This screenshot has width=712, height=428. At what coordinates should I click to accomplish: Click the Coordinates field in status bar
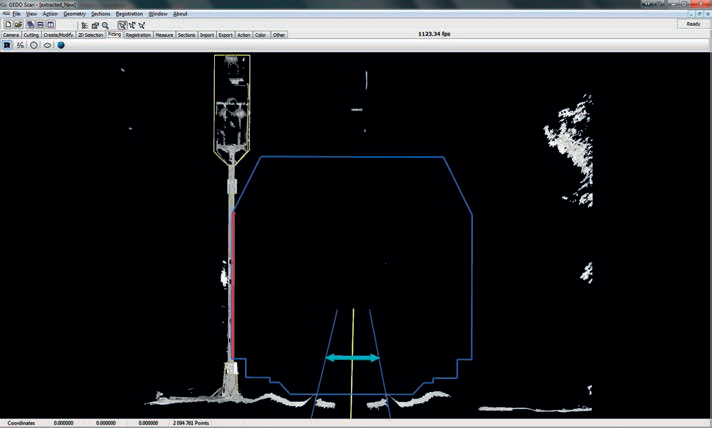[21, 423]
